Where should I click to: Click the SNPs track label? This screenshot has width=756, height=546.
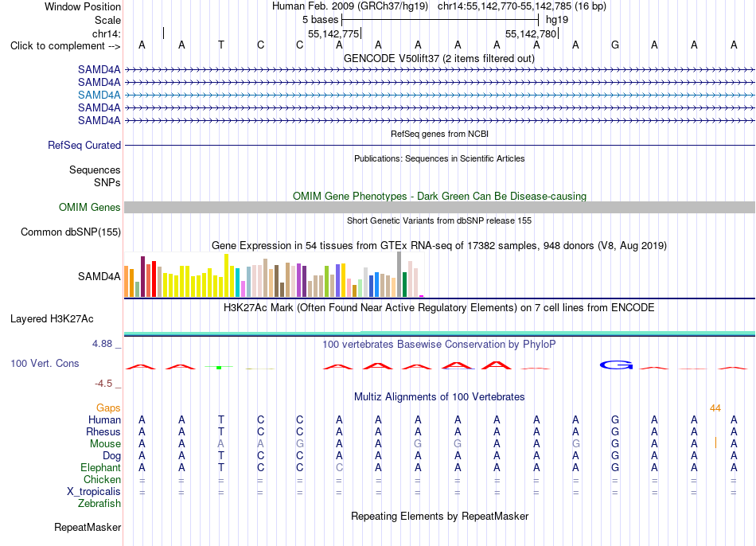[107, 183]
